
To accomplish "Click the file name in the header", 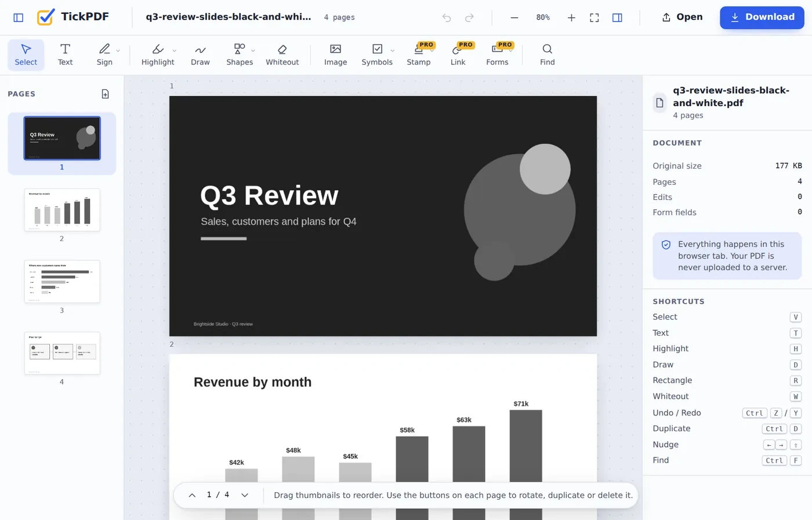I will (229, 17).
